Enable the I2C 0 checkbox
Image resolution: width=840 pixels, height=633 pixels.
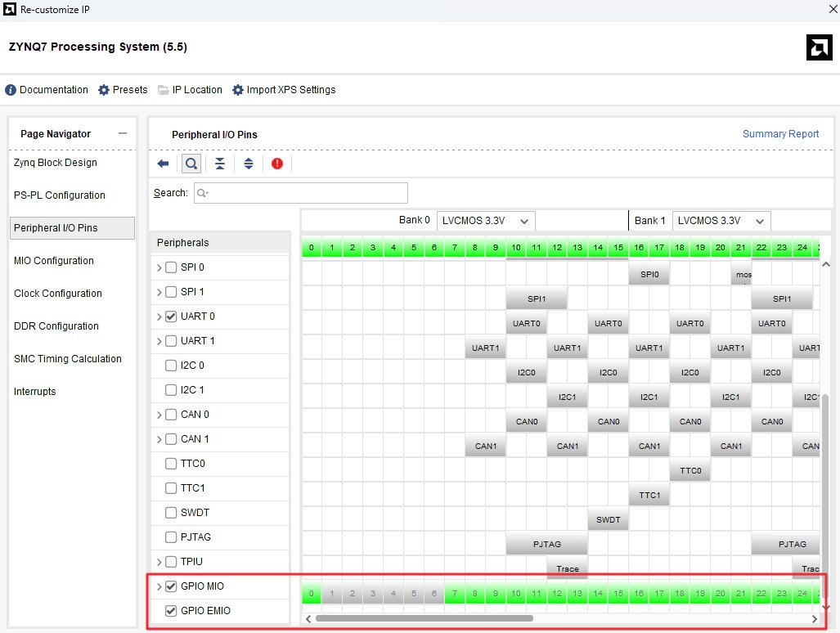[x=171, y=366]
